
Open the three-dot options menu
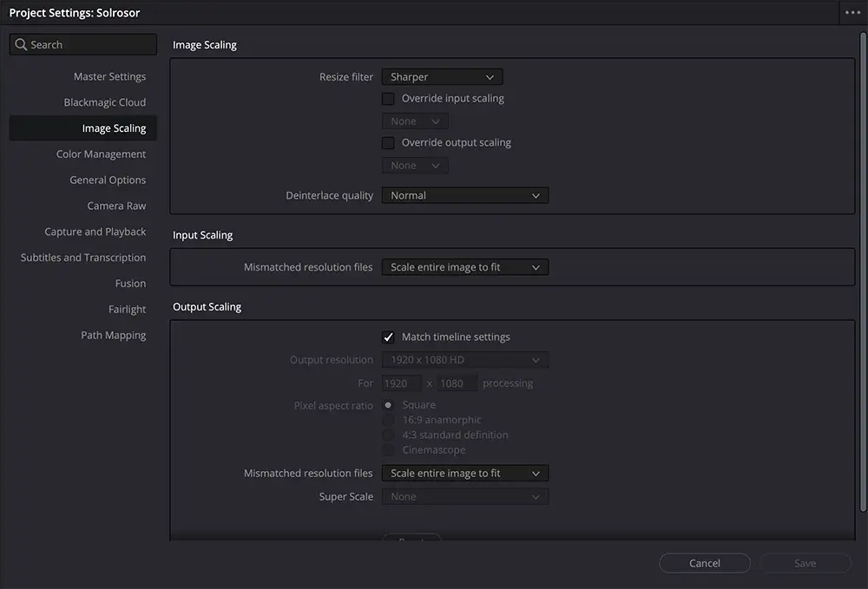pyautogui.click(x=852, y=12)
